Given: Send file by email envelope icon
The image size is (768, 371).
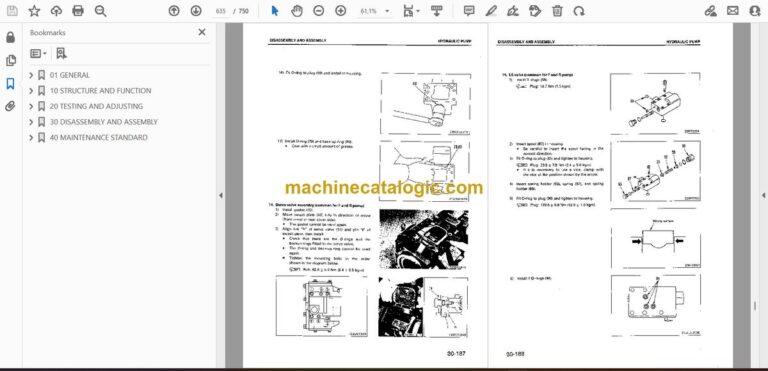Looking at the screenshot, I should (733, 11).
